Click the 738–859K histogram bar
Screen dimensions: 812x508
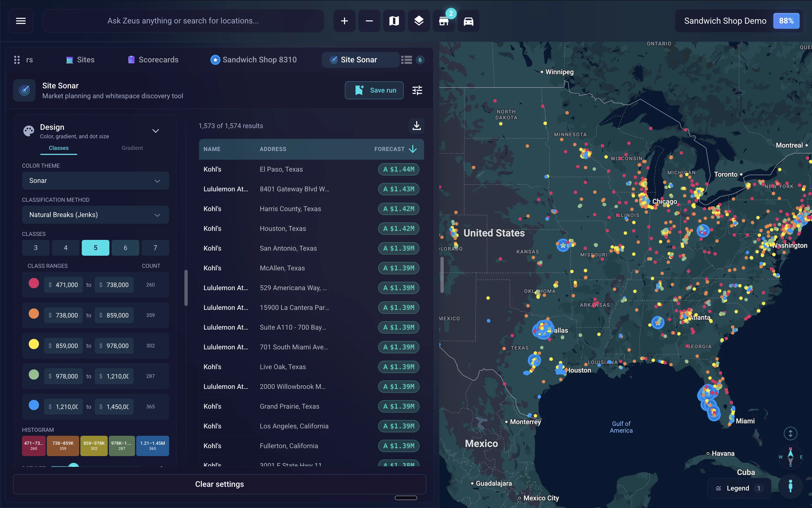(63, 446)
